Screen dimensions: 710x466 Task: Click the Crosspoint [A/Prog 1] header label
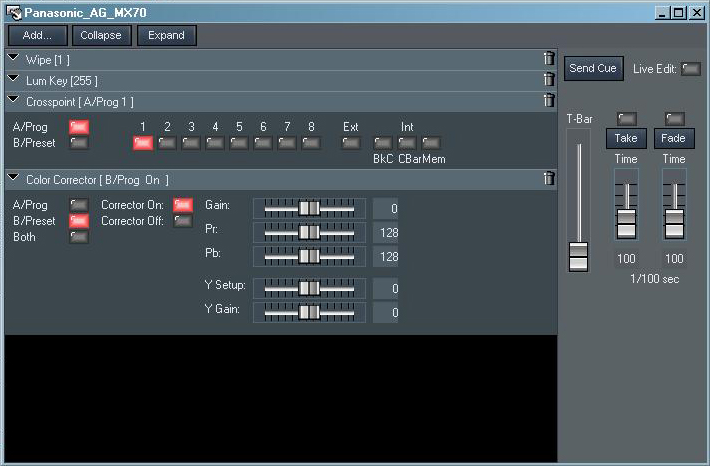[x=80, y=102]
